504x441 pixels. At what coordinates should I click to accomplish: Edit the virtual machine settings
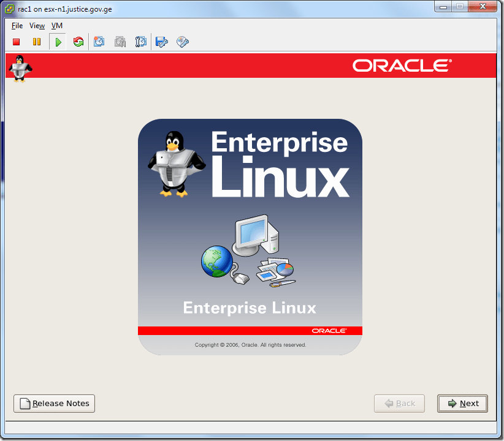click(x=161, y=42)
